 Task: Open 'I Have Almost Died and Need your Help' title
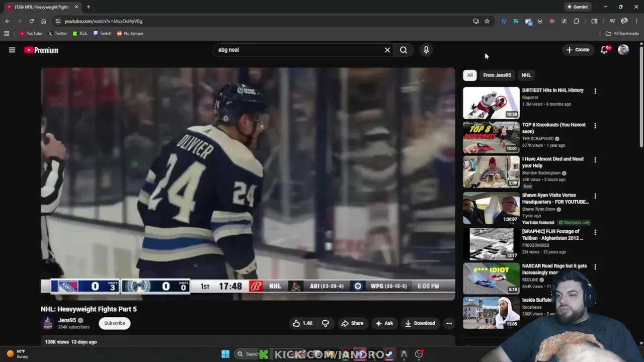tap(552, 162)
